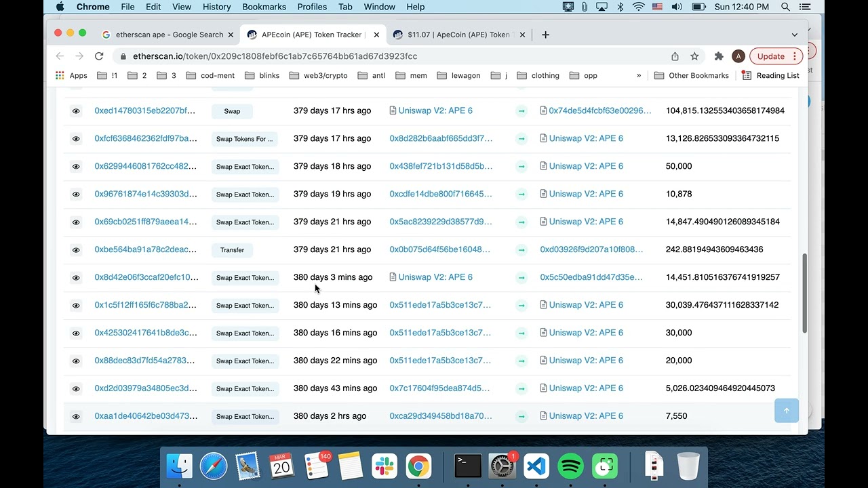
Task: Click the amount 7,550
Action: [x=676, y=416]
